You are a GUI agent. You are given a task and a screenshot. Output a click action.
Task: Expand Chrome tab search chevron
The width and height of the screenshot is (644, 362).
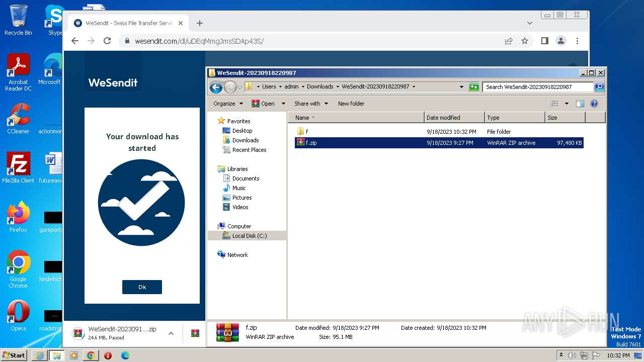pos(530,23)
